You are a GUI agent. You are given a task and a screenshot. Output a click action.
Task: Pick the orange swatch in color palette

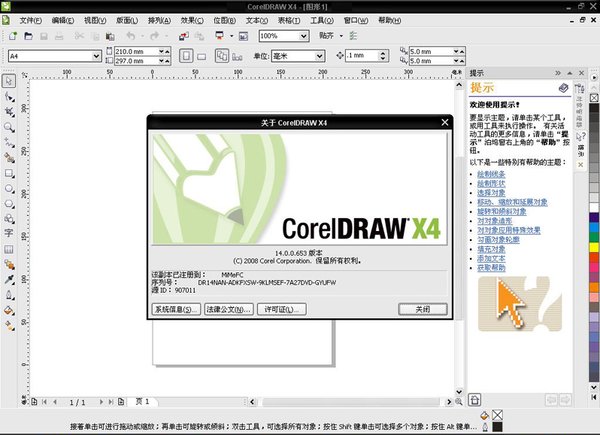[x=594, y=287]
